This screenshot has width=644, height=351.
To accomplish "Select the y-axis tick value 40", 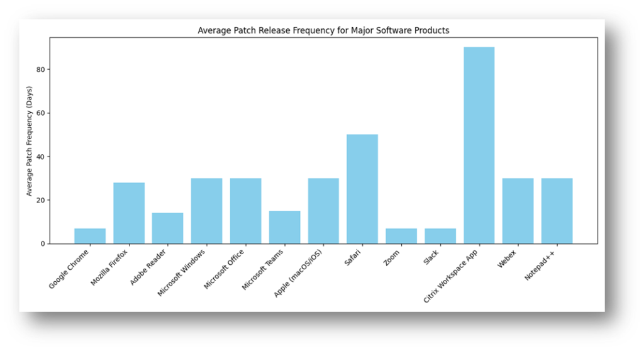I will (x=40, y=157).
